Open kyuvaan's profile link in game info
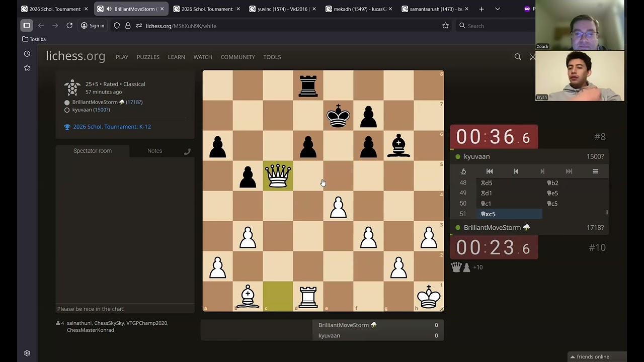Viewport: 644px width, 362px height. [82, 110]
